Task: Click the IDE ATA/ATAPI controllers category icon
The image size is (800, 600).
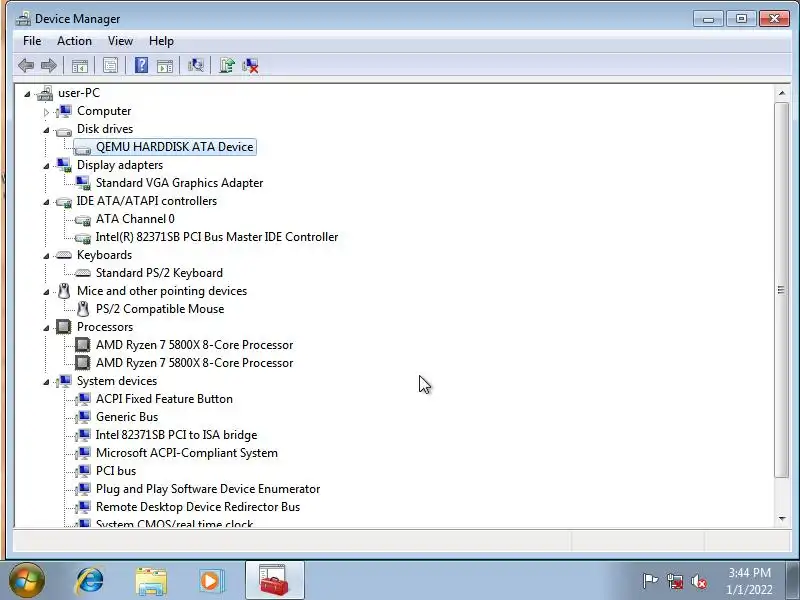Action: (64, 202)
